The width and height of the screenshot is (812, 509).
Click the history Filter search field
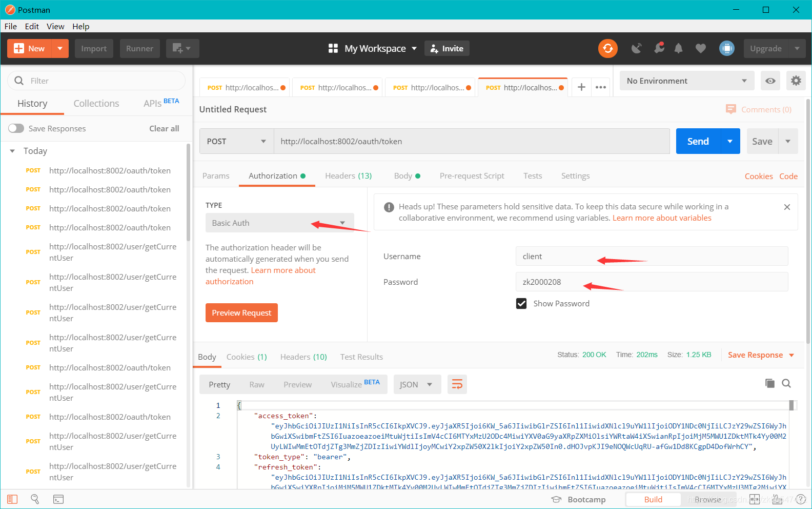tap(96, 81)
